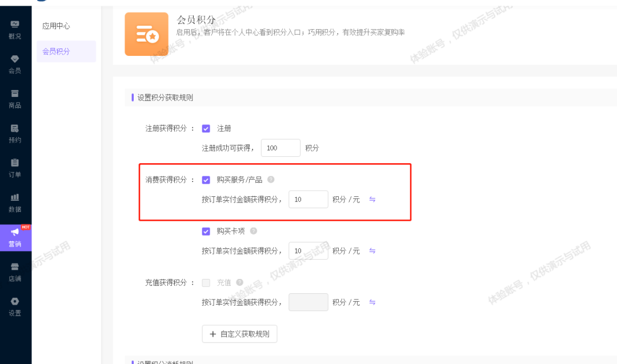
Task: Toggle the 购买服务/产品 checkbox
Action: 206,180
